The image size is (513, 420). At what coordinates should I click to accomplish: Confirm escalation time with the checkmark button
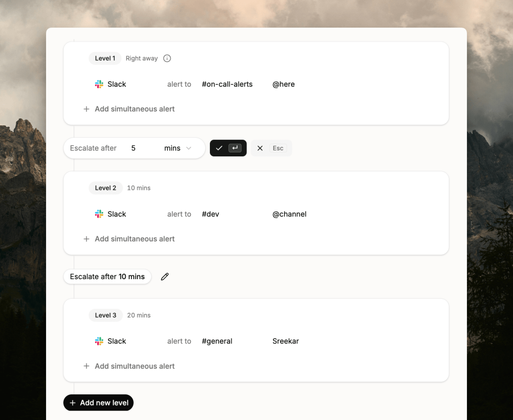click(228, 148)
